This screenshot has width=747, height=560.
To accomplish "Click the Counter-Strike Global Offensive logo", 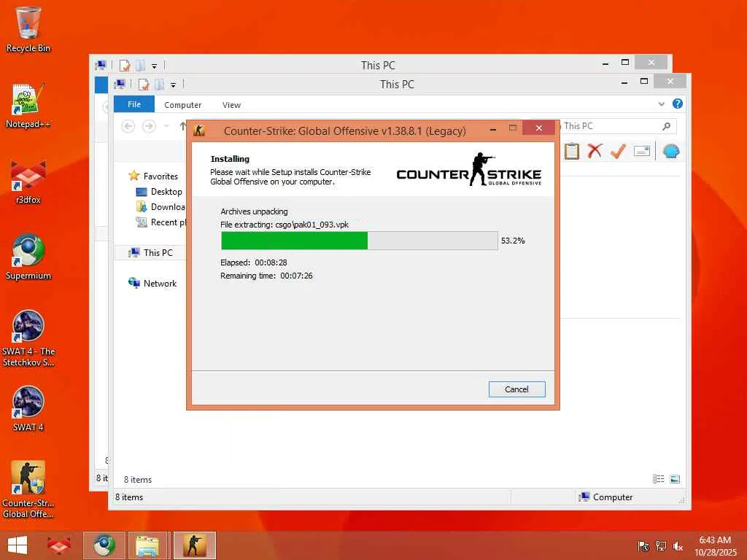I will (x=469, y=169).
